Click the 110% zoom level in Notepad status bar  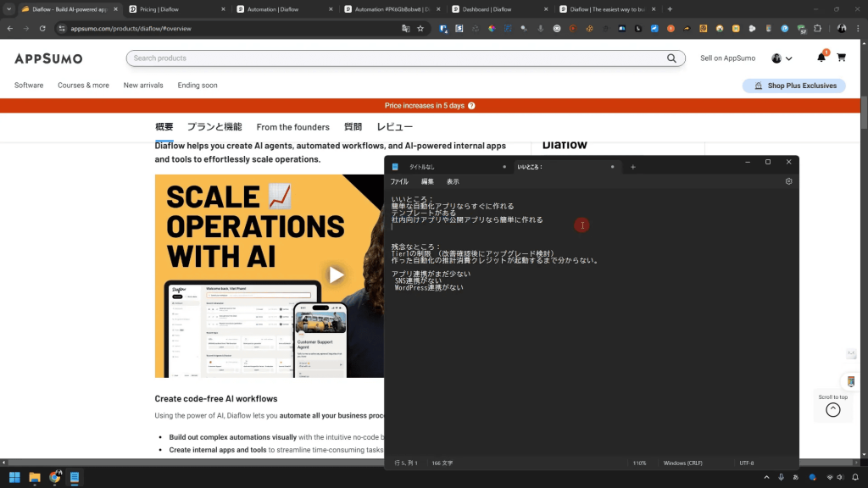639,463
